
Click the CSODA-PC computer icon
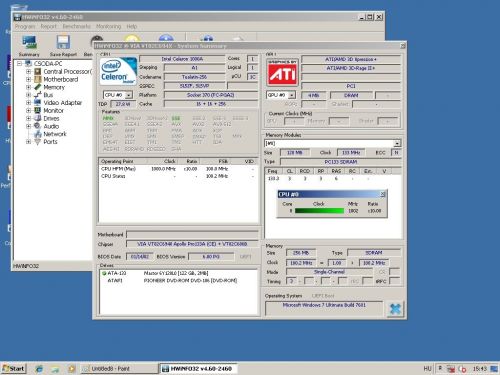point(29,64)
